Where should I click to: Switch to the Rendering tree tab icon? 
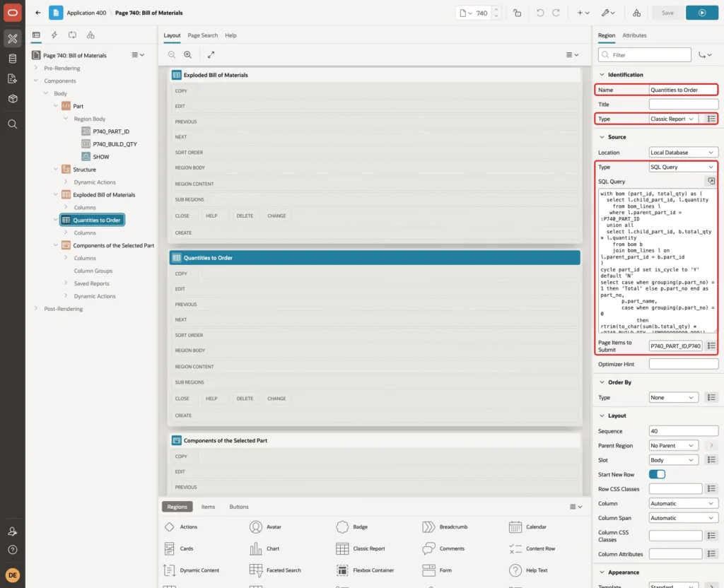36,35
